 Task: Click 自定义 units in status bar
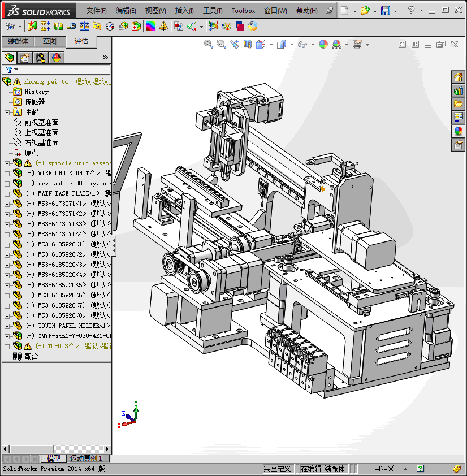point(384,469)
